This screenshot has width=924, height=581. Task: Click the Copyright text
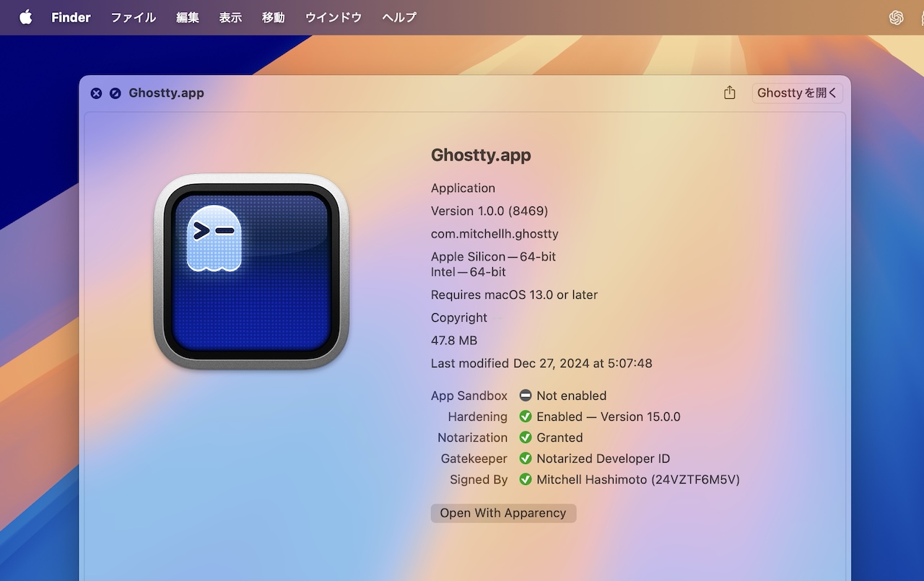pyautogui.click(x=459, y=318)
